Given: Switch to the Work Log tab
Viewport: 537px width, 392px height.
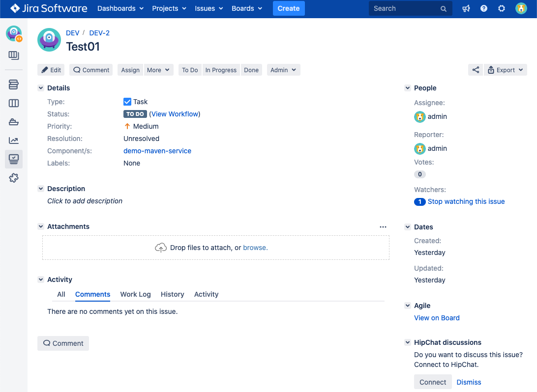Looking at the screenshot, I should click(135, 294).
